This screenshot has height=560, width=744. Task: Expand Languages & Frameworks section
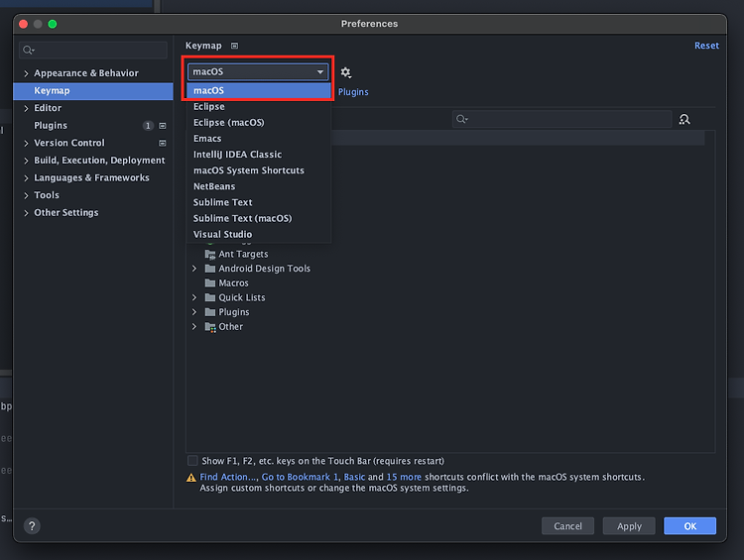point(26,178)
